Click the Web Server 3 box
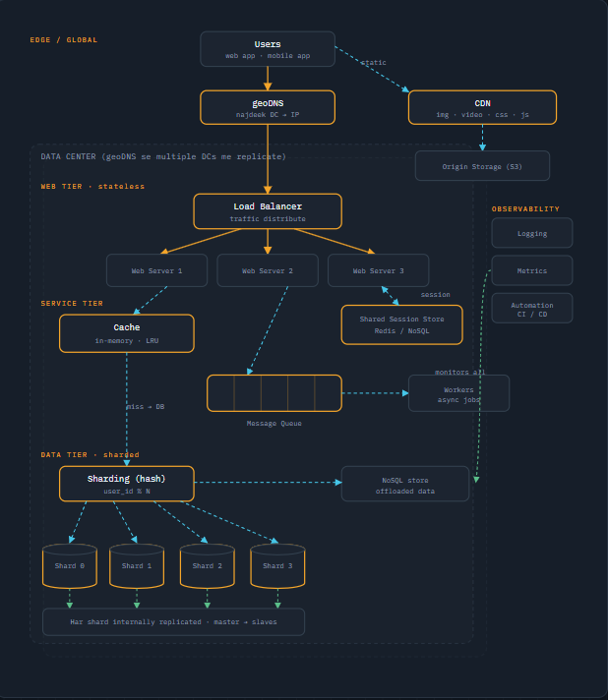Screen dimensions: 608x700 [379, 270]
